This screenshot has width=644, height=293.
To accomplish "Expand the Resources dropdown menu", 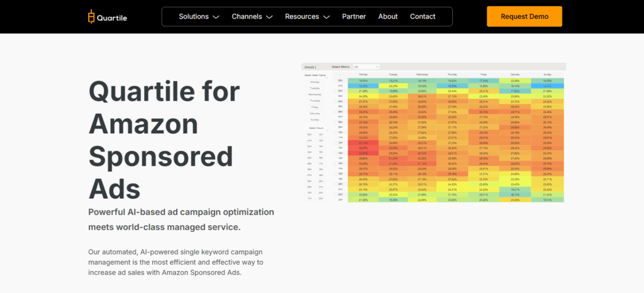I will pos(307,17).
